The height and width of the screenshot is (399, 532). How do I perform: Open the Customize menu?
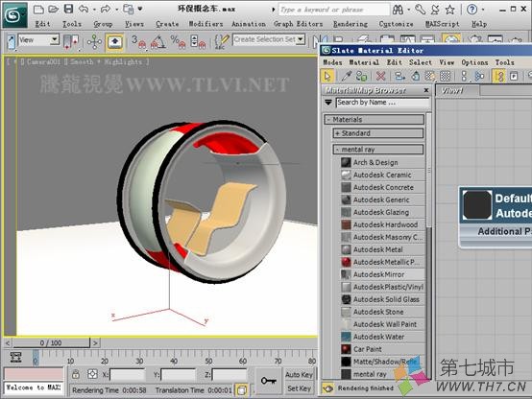click(396, 24)
